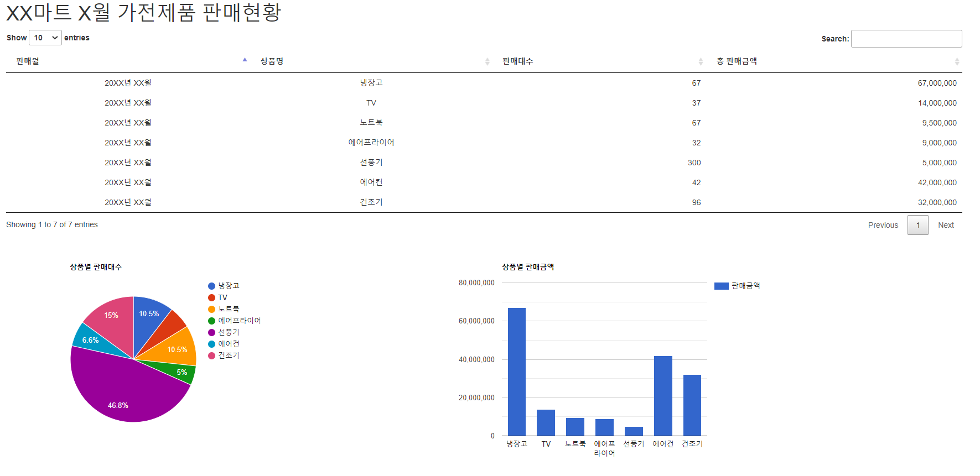This screenshot has width=980, height=476.
Task: Click the 건조기 bar in bar chart
Action: tap(692, 405)
